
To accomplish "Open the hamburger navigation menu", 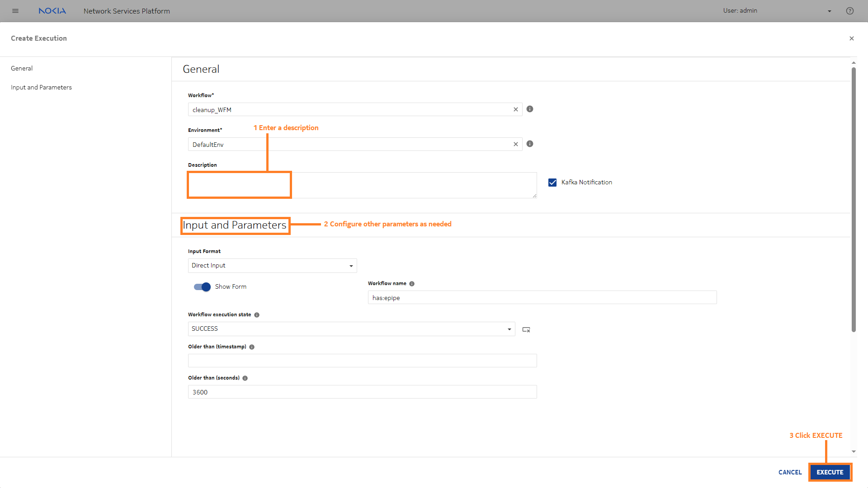I will pos(15,11).
